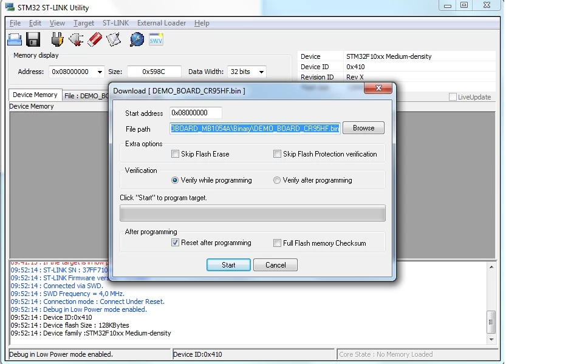Click the Open file toolbar icon

[x=15, y=39]
